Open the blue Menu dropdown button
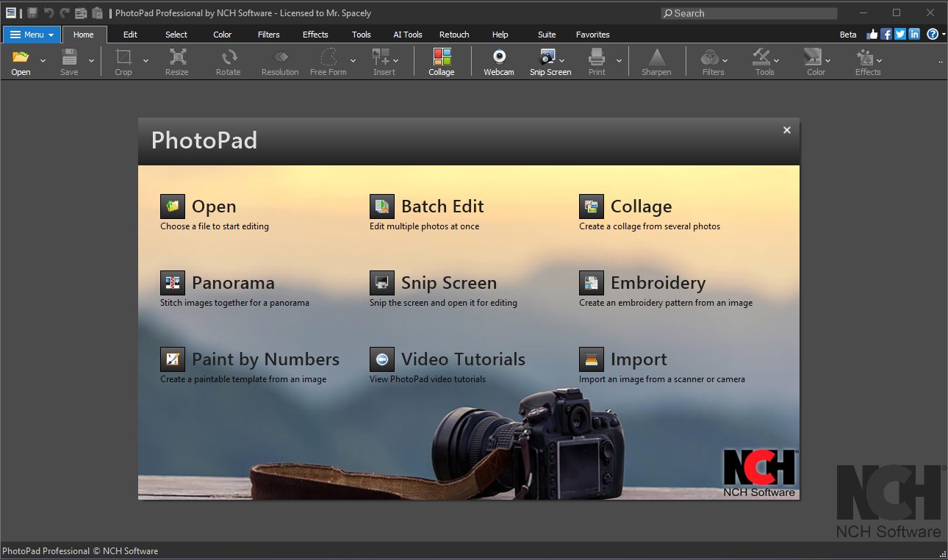948x560 pixels. pos(32,35)
